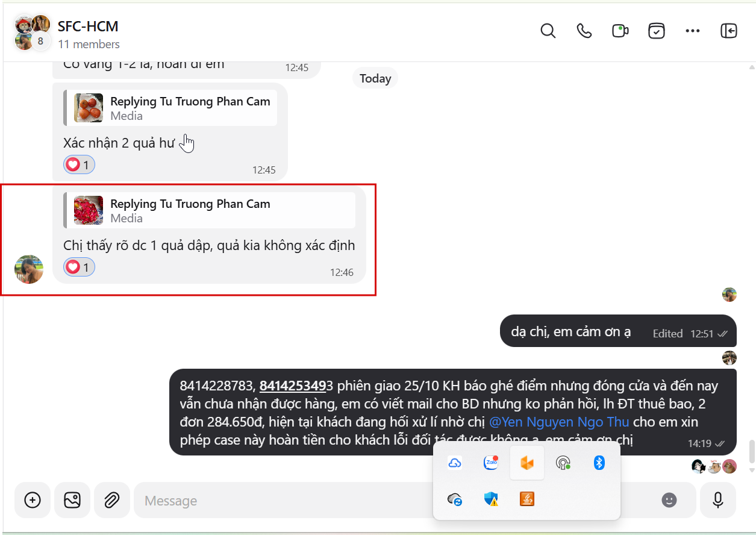Viewport: 756px width, 535px height.
Task: Open group details via the SFC-HCM title
Action: (x=88, y=26)
